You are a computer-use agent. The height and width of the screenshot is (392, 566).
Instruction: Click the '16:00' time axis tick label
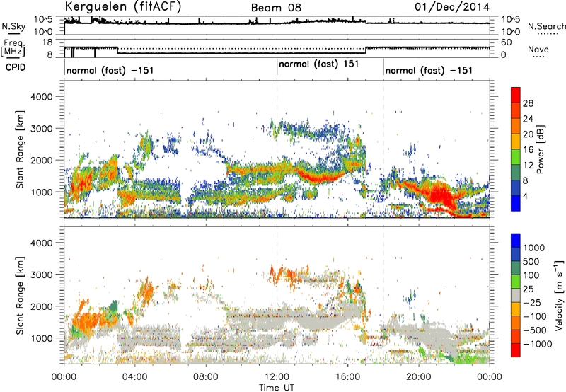[348, 377]
